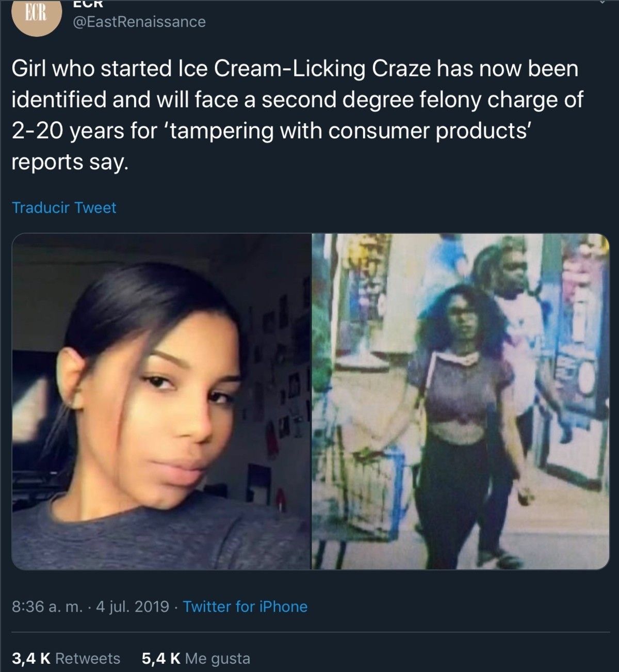Screen dimensions: 619x672
Task: Click the word Retweets
Action: (88, 659)
